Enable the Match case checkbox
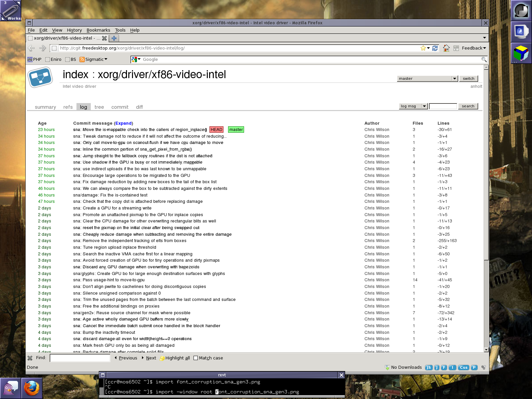 [196, 358]
